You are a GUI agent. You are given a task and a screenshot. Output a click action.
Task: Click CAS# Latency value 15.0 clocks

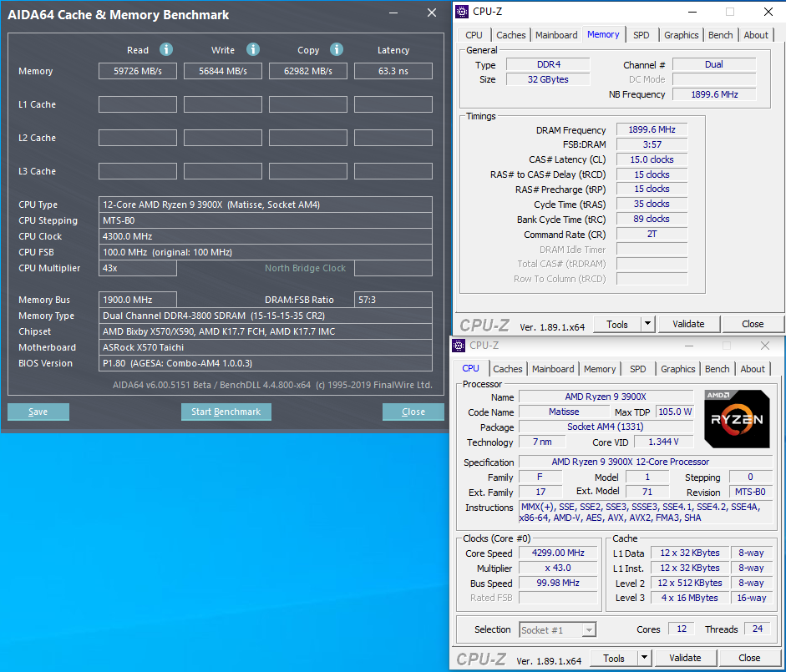point(652,159)
